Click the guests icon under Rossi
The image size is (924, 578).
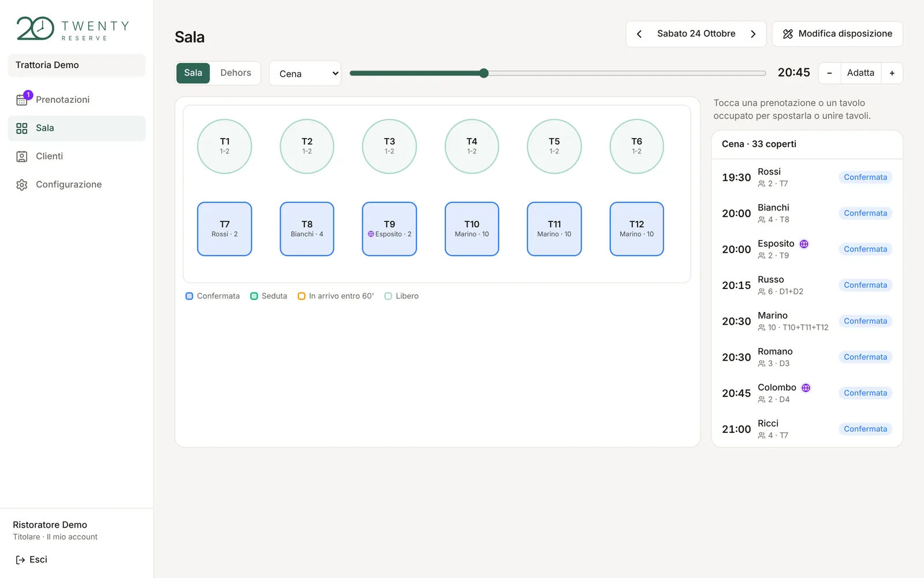(762, 184)
